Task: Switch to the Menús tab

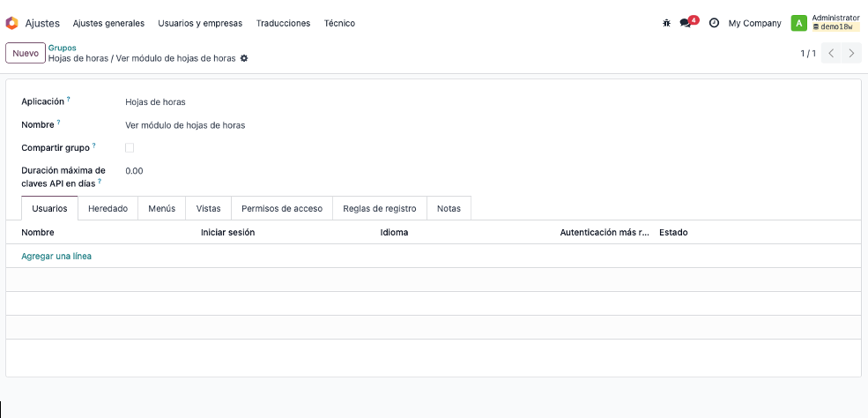Action: 161,209
